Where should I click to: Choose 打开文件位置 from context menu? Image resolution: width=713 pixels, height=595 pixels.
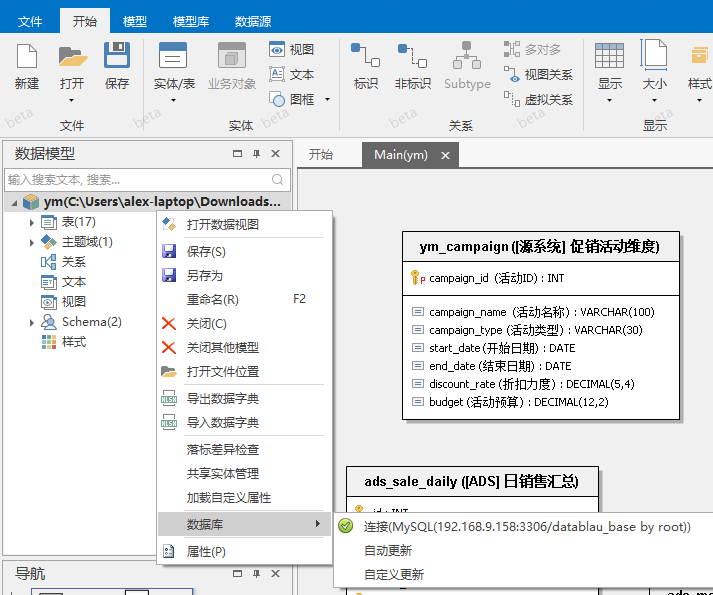(x=245, y=372)
